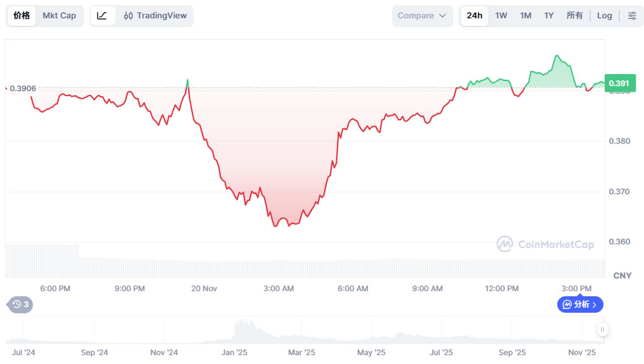Expand the Compare dropdown
Image resolution: width=644 pixels, height=364 pixels.
[x=422, y=16]
